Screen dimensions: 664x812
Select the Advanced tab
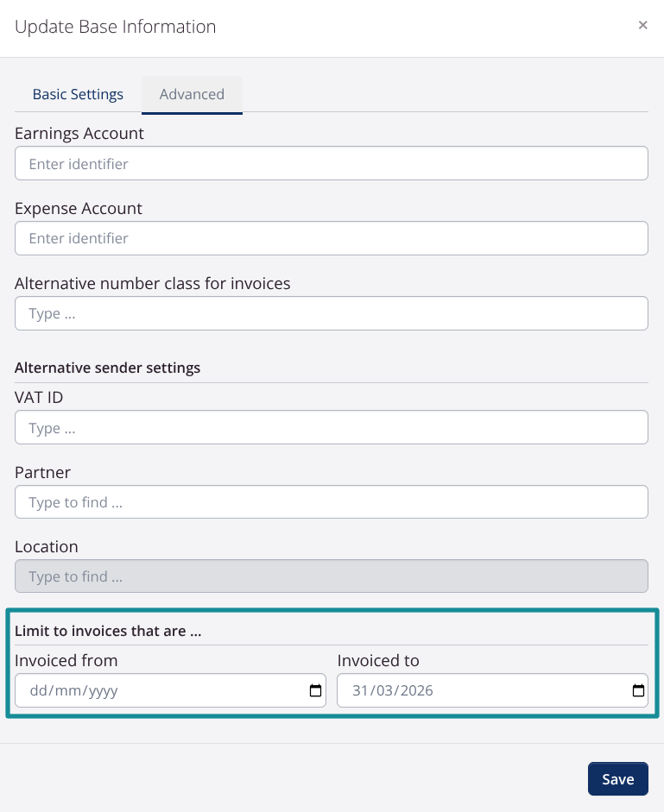[192, 94]
